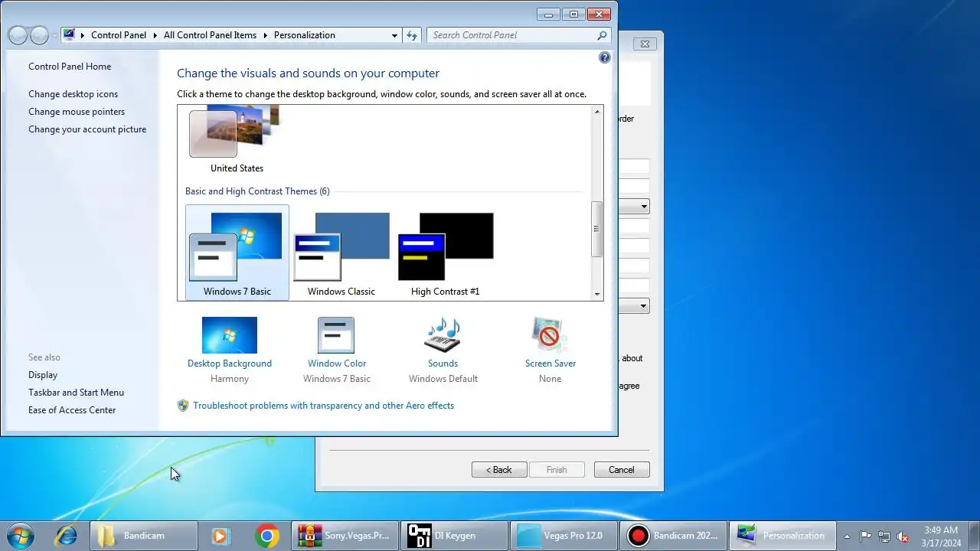Click the forward navigation arrow

tap(39, 35)
